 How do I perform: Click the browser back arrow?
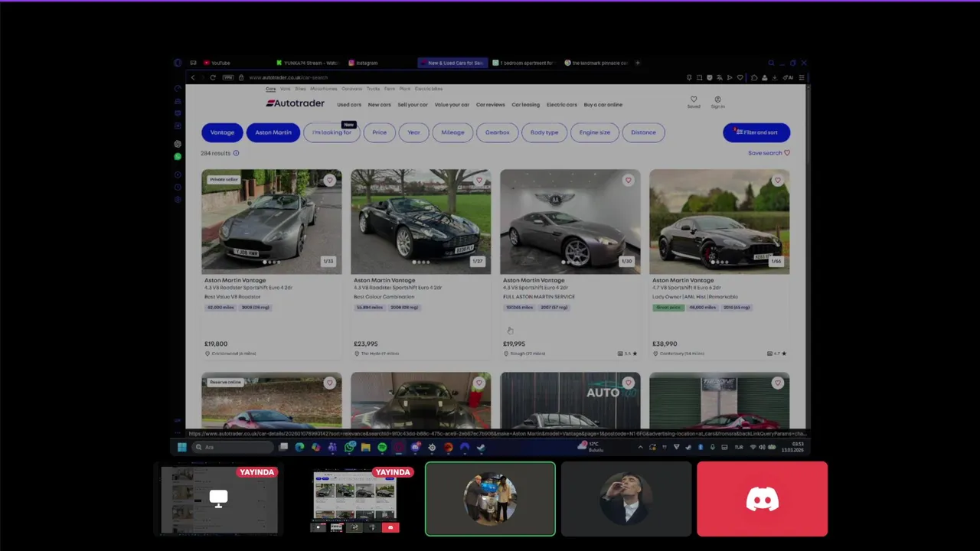pos(193,77)
